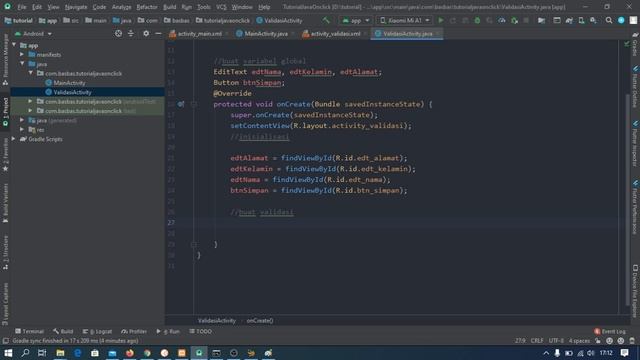This screenshot has height=360, width=640.
Task: Open Windows Start menu
Action: tap(8, 353)
